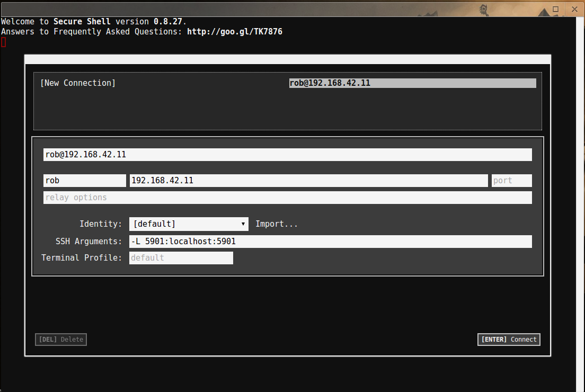Open the FAQ link http://goo.gl/TK7876
The height and width of the screenshot is (392, 585).
tap(235, 32)
